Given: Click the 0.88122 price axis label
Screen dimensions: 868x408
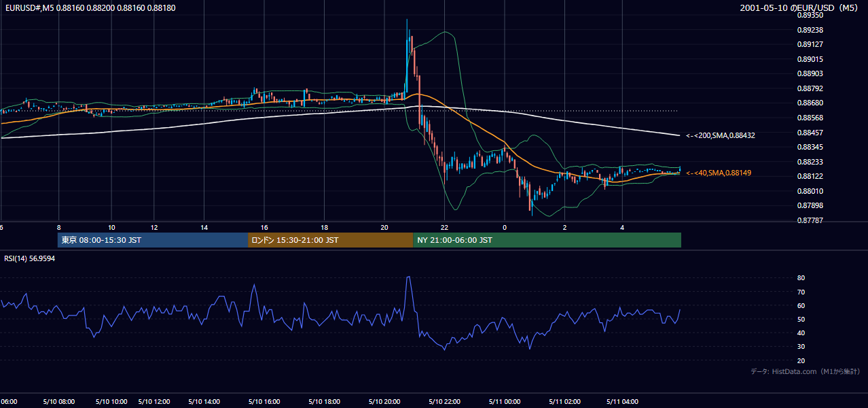Looking at the screenshot, I should pos(810,176).
